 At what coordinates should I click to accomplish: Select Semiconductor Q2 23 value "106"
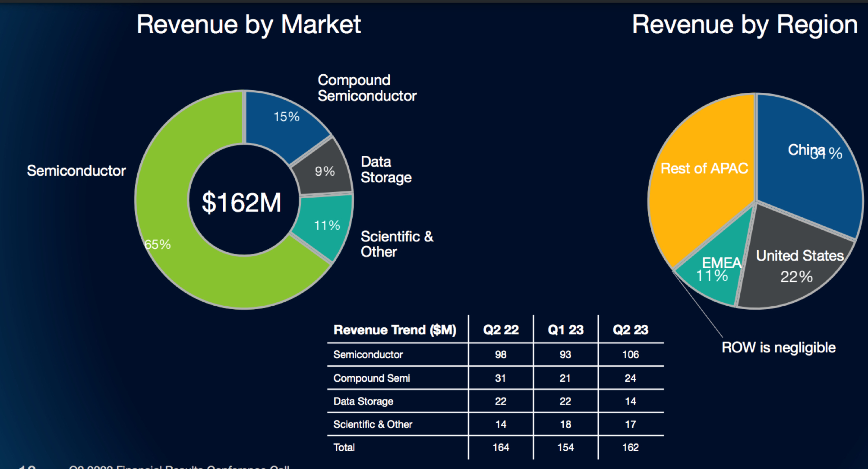[x=631, y=355]
